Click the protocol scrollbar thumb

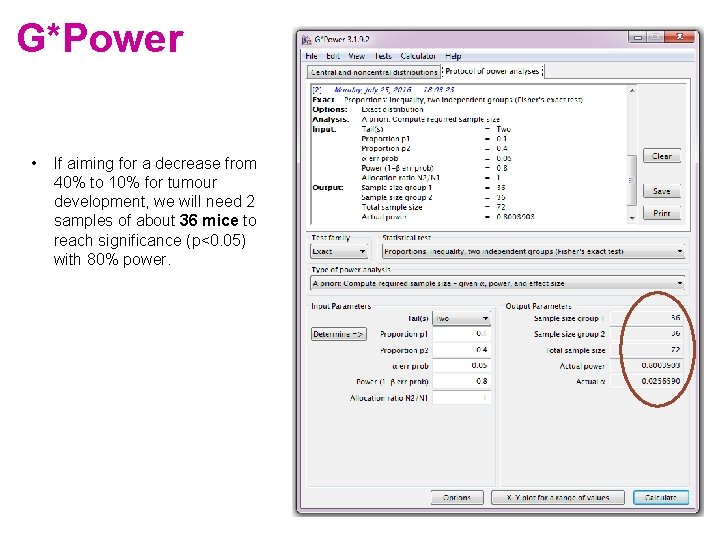coord(632,180)
